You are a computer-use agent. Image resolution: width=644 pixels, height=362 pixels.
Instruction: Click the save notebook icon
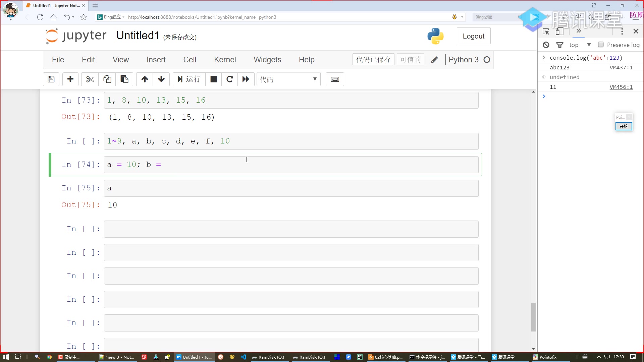tap(51, 79)
